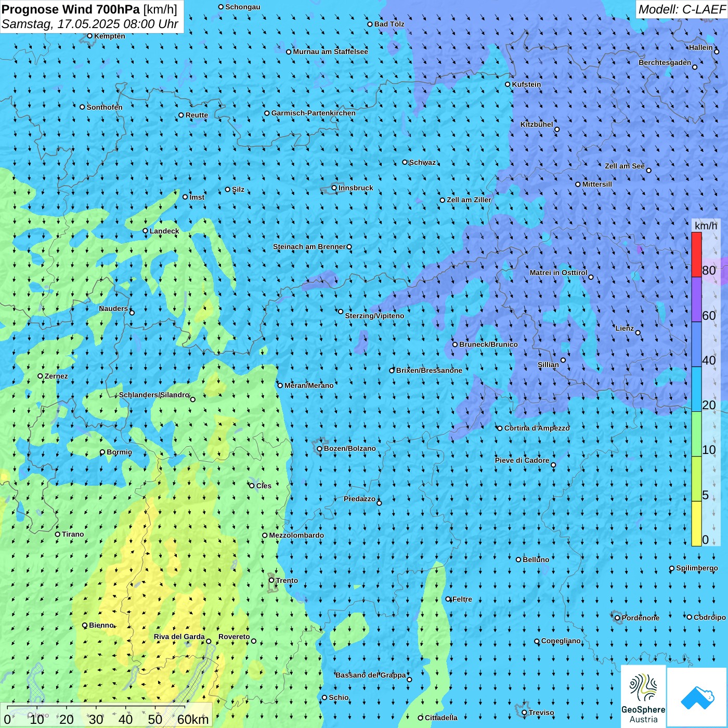Screen dimensions: 728x728
Task: Click the 'Steinach am Brenner' label
Action: click(x=309, y=246)
